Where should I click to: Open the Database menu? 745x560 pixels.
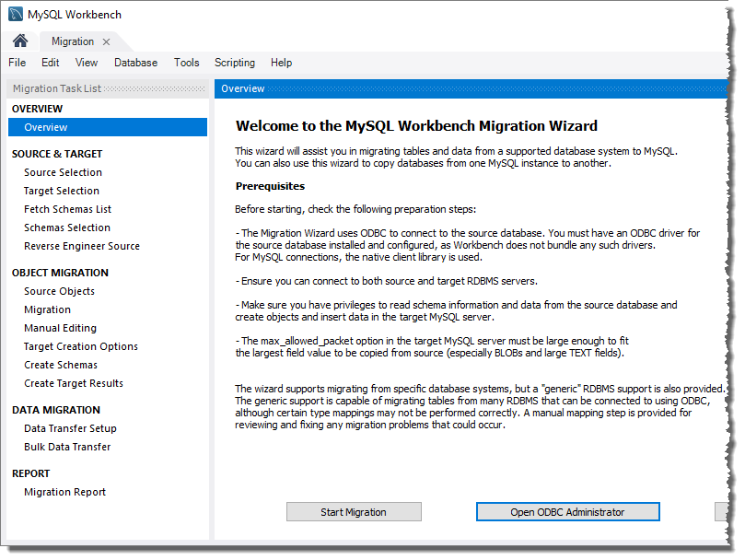click(x=135, y=63)
